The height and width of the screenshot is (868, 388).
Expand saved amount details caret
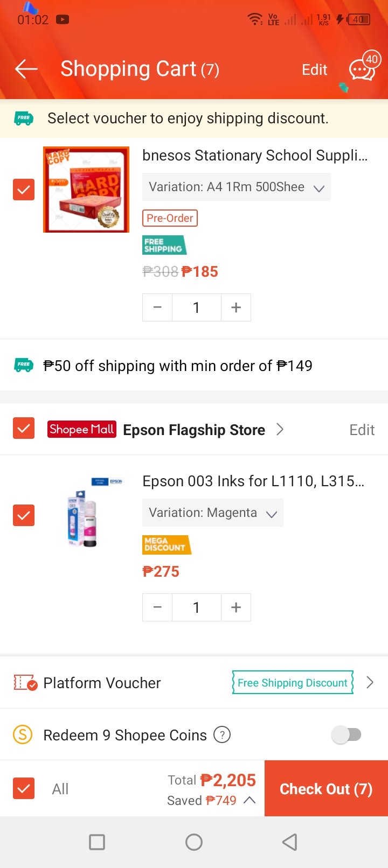250,800
